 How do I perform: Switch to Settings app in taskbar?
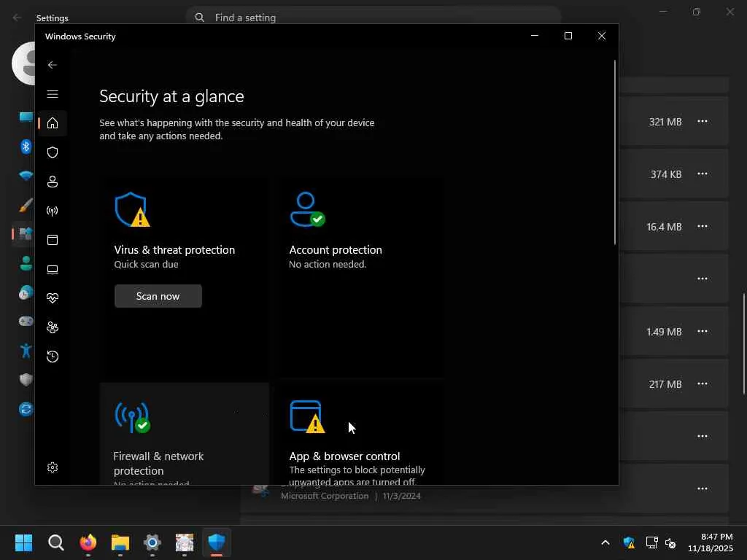152,542
